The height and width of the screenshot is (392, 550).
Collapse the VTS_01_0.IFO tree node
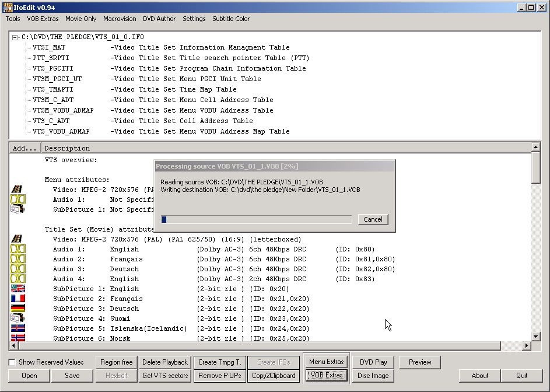(x=15, y=37)
